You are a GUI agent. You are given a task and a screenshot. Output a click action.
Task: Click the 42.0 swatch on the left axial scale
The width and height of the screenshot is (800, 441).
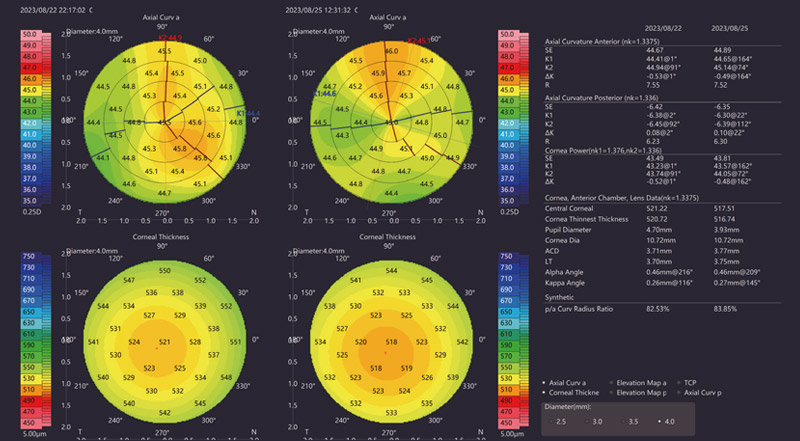coord(30,123)
